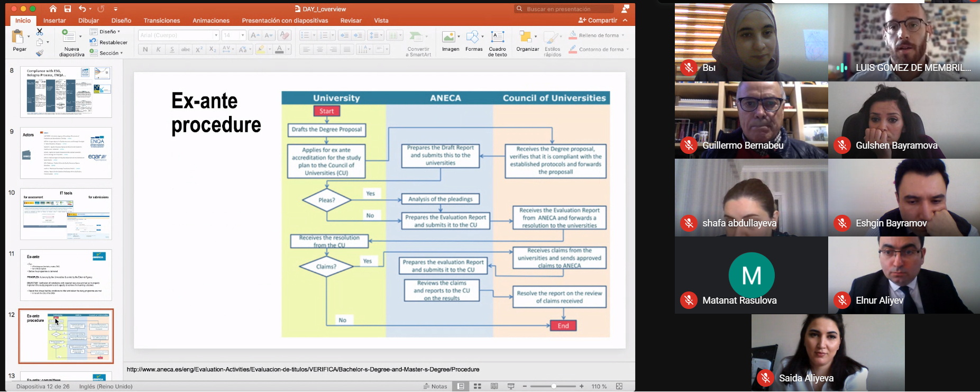Click the Compartir share button
Image resolution: width=980 pixels, height=392 pixels.
coord(598,21)
